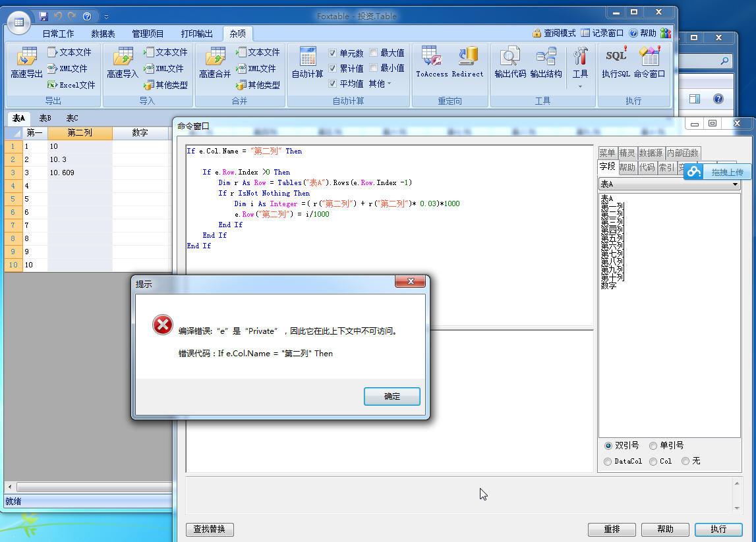Select the 单引号 radio option
756x542 pixels.
653,446
